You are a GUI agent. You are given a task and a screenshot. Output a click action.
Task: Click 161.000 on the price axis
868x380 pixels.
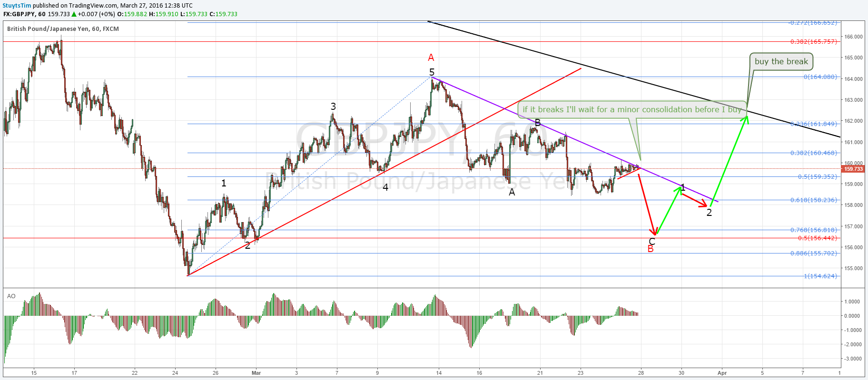[x=853, y=142]
